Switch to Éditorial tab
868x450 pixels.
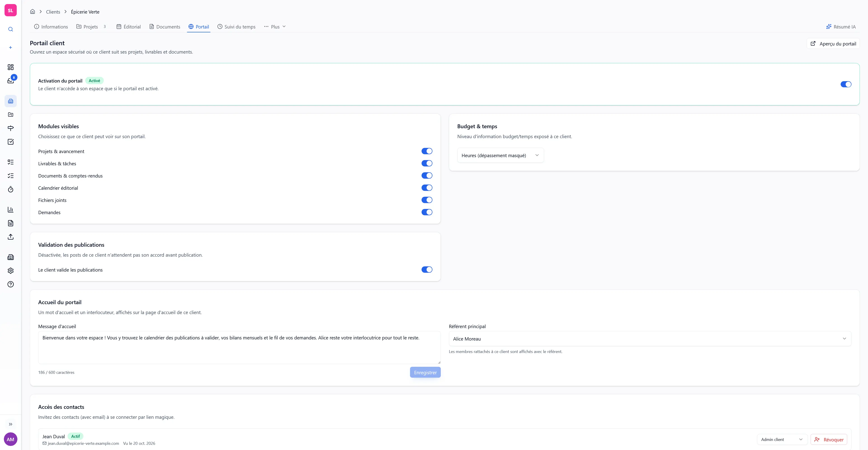pyautogui.click(x=128, y=27)
